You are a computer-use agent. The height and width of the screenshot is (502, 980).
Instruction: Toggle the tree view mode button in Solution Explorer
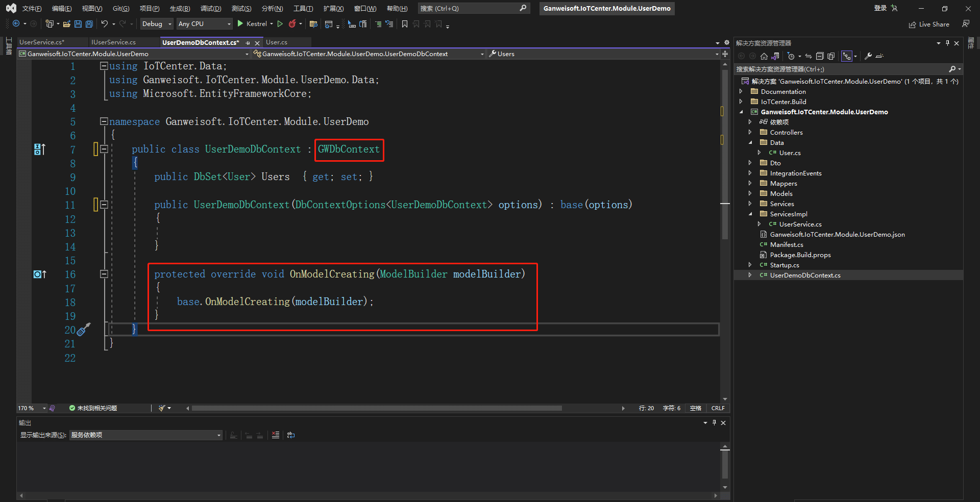(x=847, y=56)
